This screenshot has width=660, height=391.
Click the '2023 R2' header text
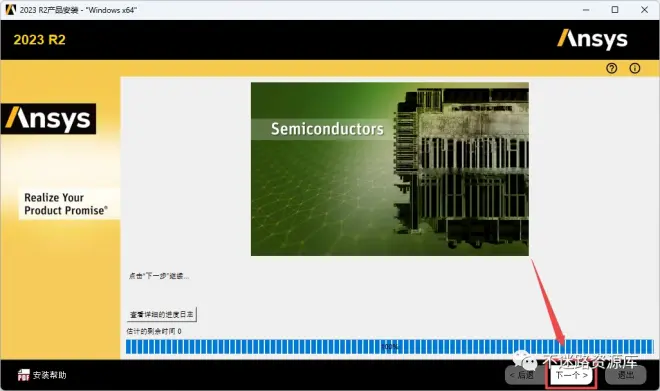[40, 40]
